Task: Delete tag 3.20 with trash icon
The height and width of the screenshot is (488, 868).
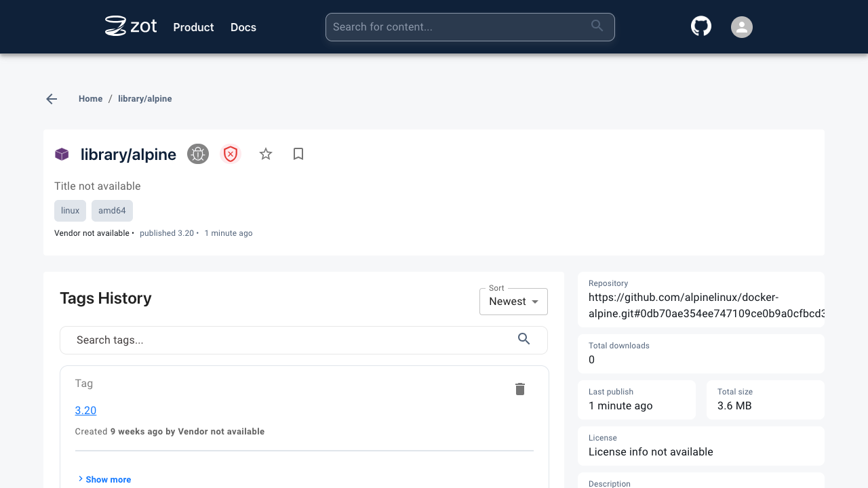Action: [520, 389]
